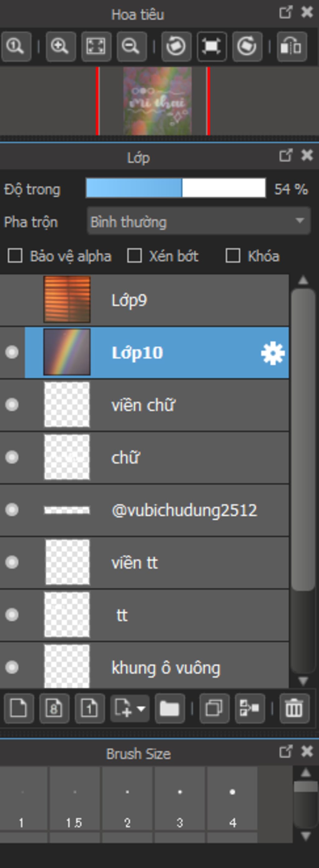Click the zoom out magnifier icon

coord(131,46)
